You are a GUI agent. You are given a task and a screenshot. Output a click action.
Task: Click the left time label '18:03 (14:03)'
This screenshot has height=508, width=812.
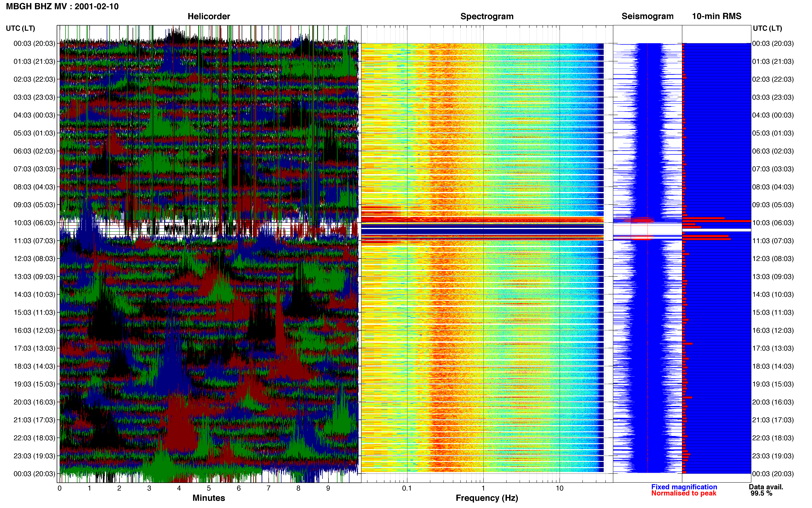pos(34,366)
